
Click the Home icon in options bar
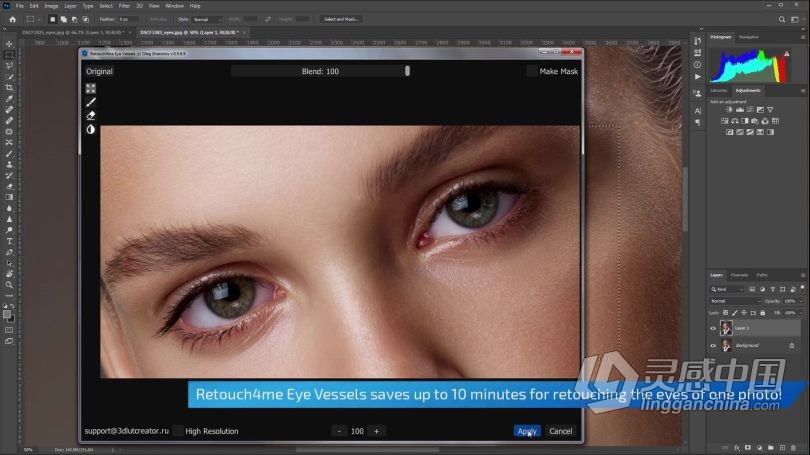point(12,19)
